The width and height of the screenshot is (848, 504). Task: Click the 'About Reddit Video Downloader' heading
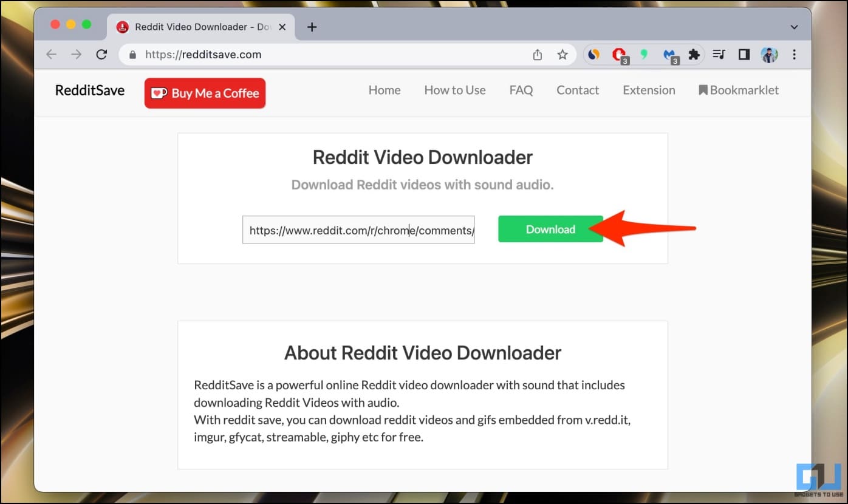(423, 353)
